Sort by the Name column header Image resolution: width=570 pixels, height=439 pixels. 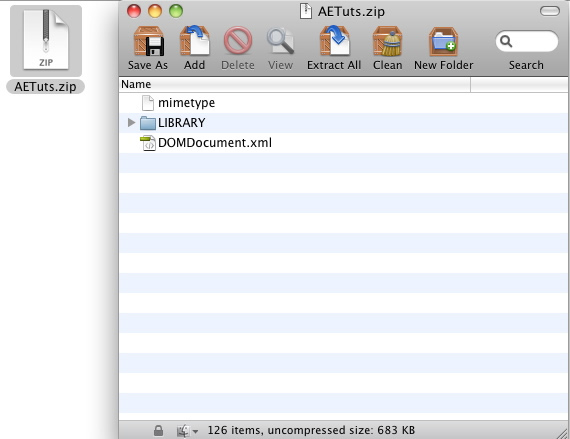click(294, 84)
